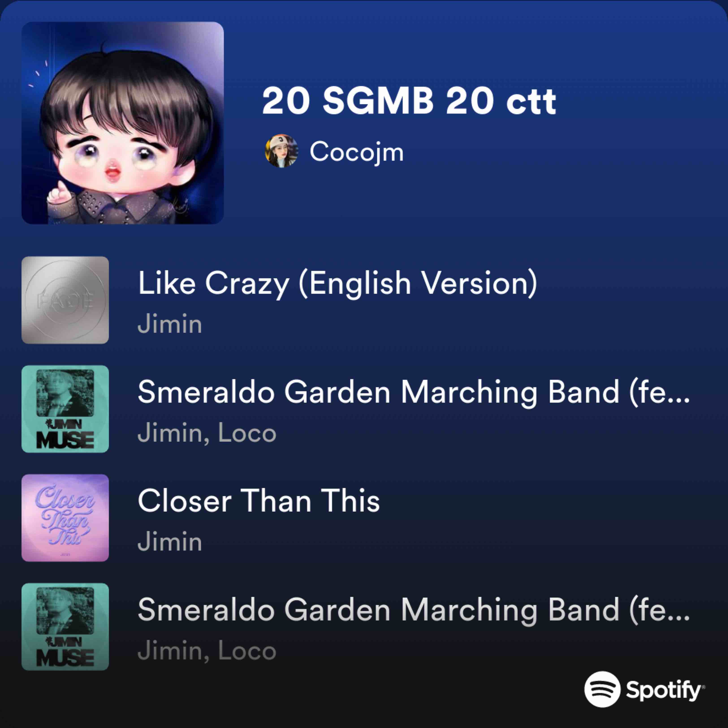Open the purple Closer Than This cover
Screen dimensions: 728x728
coord(65,518)
